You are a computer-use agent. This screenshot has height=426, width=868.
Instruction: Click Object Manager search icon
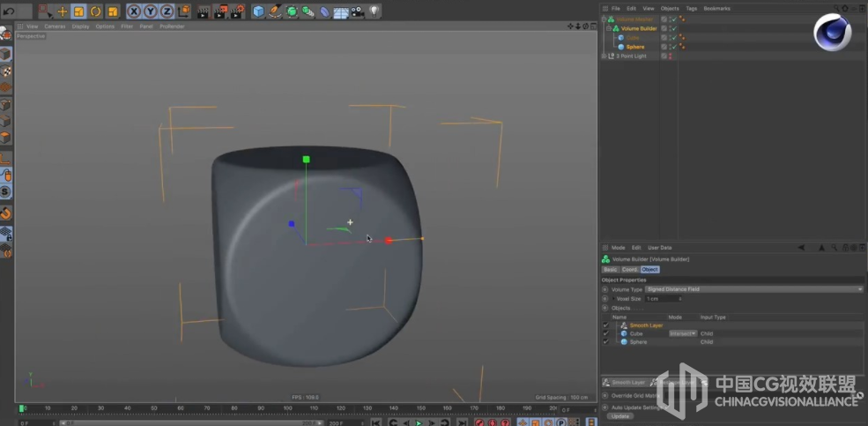pos(836,8)
